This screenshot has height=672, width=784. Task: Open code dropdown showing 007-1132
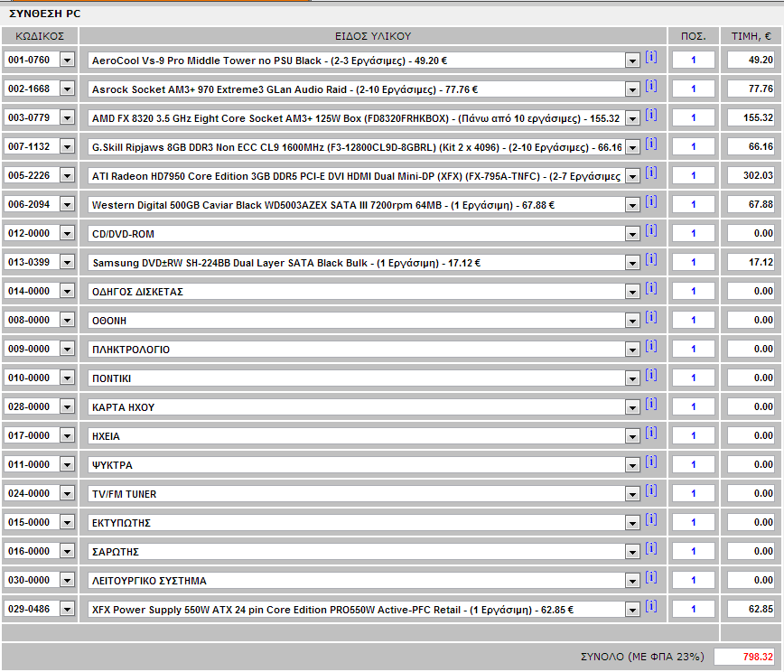(x=67, y=147)
